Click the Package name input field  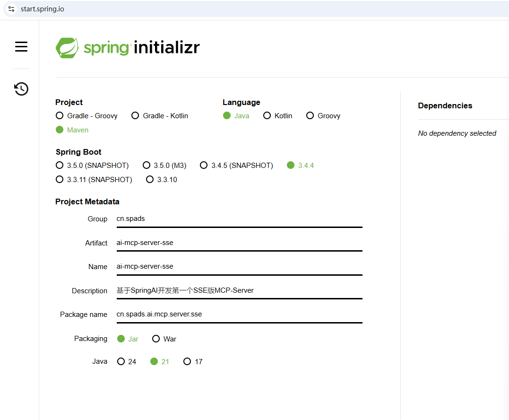tap(239, 315)
